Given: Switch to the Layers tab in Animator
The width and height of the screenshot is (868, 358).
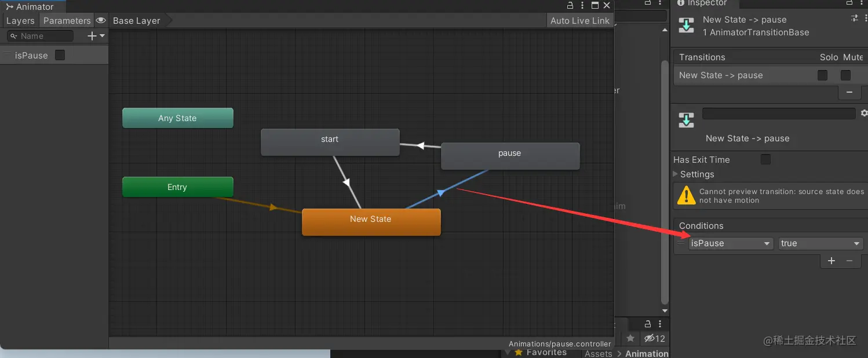Looking at the screenshot, I should tap(20, 21).
